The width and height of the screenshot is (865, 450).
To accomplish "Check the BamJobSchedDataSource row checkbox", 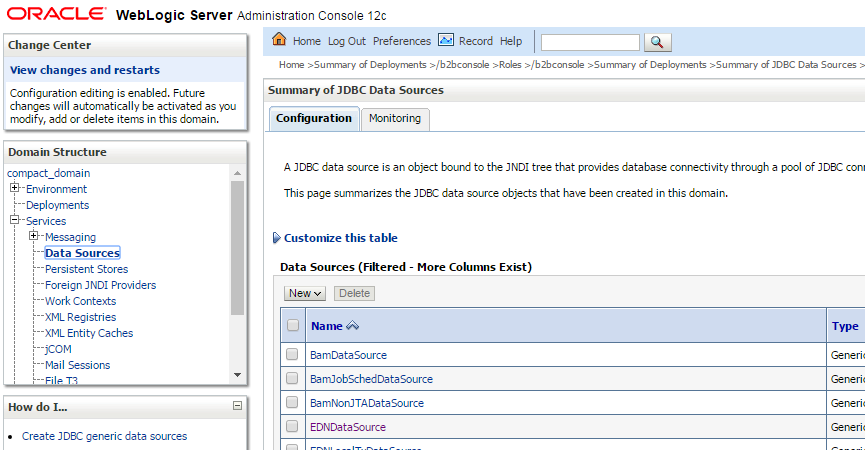I will point(292,378).
